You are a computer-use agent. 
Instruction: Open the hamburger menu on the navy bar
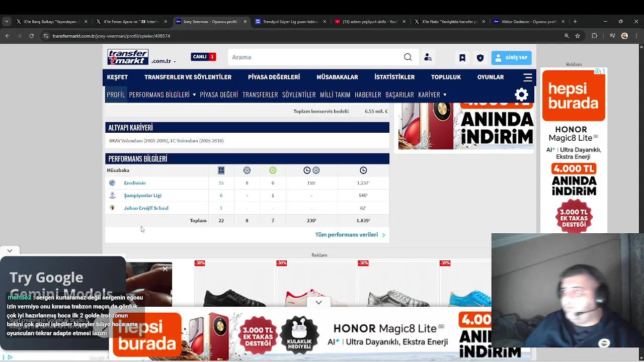click(528, 77)
